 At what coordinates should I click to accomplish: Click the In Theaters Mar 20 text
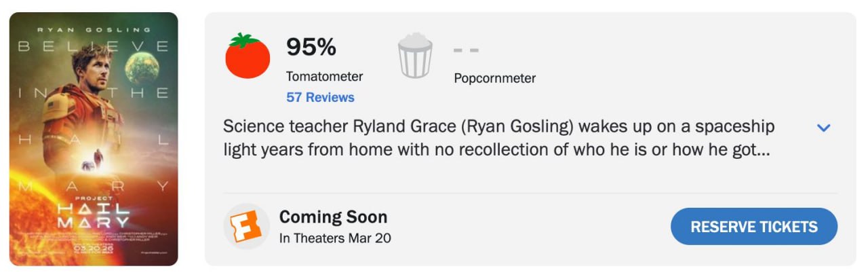tap(335, 238)
